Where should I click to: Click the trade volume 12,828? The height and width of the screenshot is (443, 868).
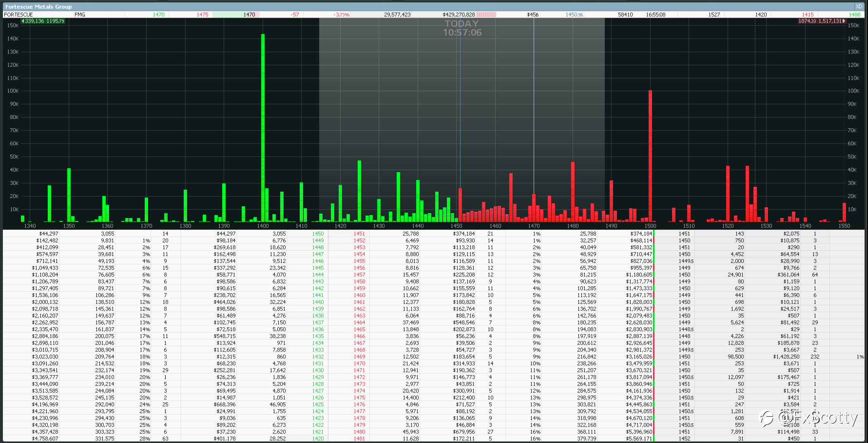pos(736,343)
